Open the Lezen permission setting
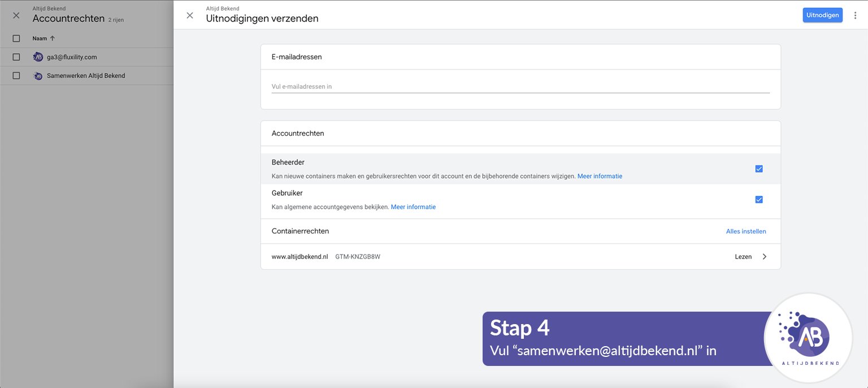This screenshot has width=868, height=388. click(743, 257)
